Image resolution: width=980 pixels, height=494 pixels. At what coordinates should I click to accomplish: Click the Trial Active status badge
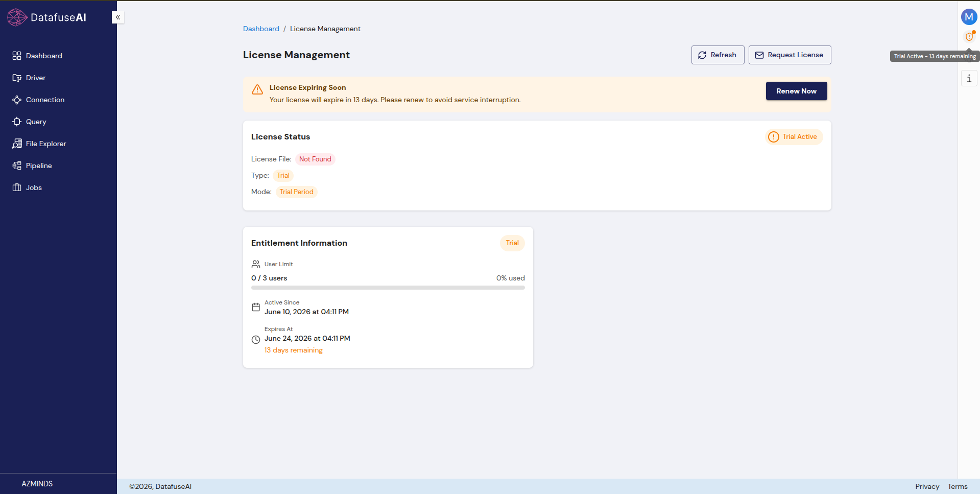[794, 136]
